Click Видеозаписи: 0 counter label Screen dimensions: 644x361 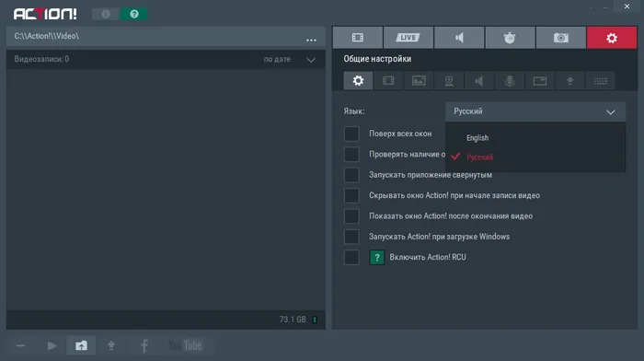click(x=41, y=59)
